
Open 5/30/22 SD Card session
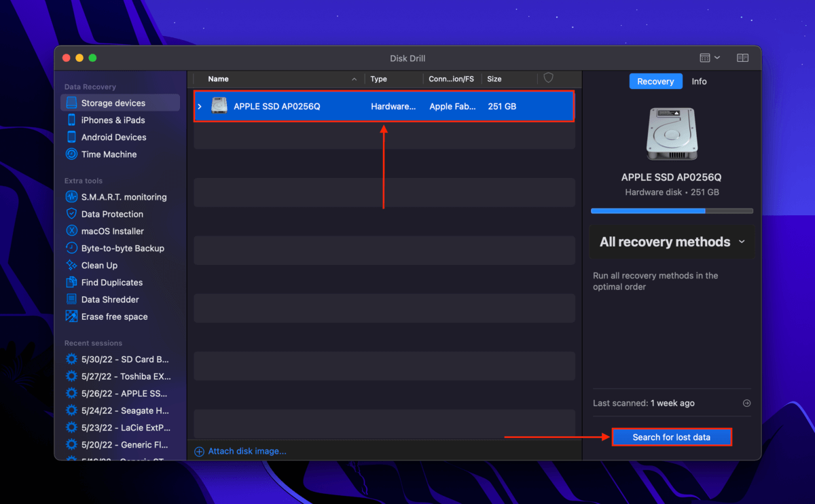(x=117, y=359)
